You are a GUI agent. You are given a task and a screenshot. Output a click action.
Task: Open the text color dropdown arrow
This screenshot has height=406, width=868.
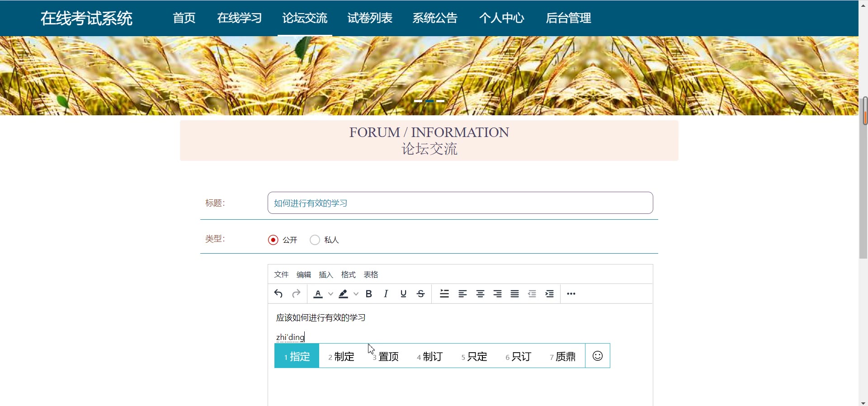point(330,294)
